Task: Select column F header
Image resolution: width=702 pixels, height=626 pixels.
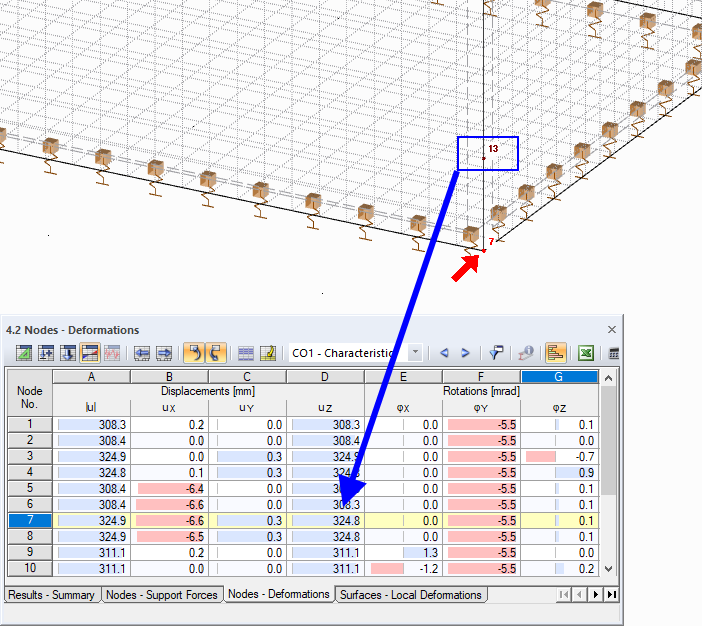Action: (481, 377)
